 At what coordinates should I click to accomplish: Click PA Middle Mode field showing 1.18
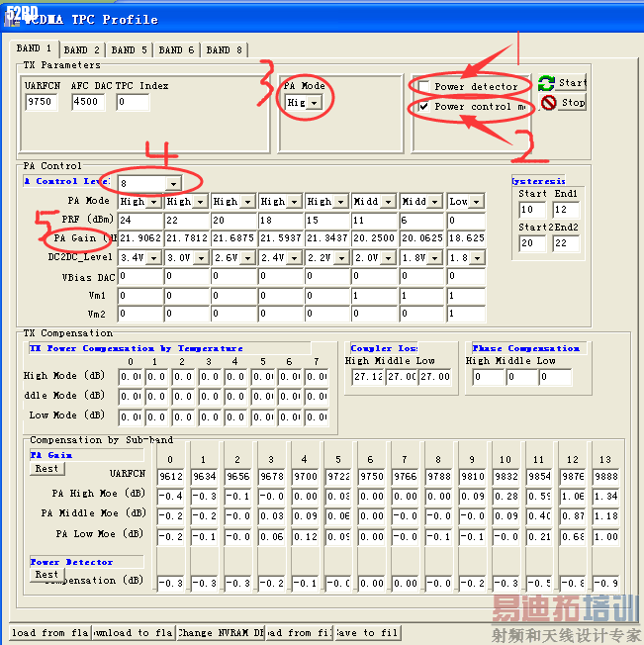[606, 516]
